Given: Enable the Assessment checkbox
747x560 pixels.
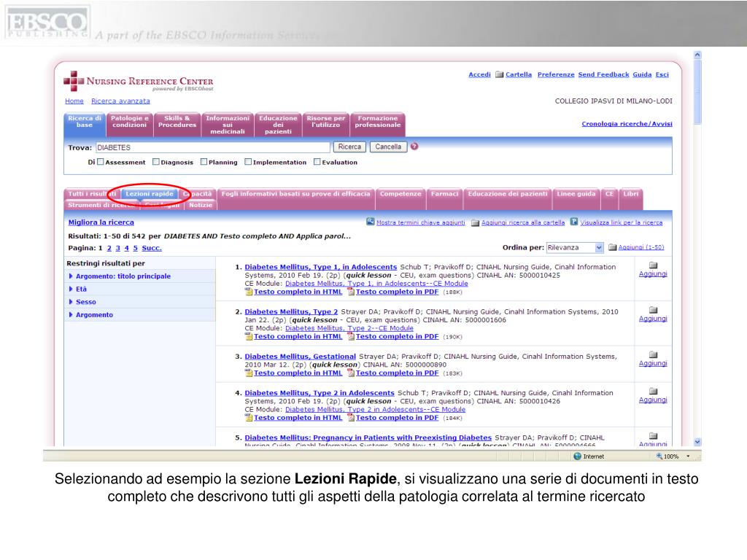Looking at the screenshot, I should click(101, 162).
